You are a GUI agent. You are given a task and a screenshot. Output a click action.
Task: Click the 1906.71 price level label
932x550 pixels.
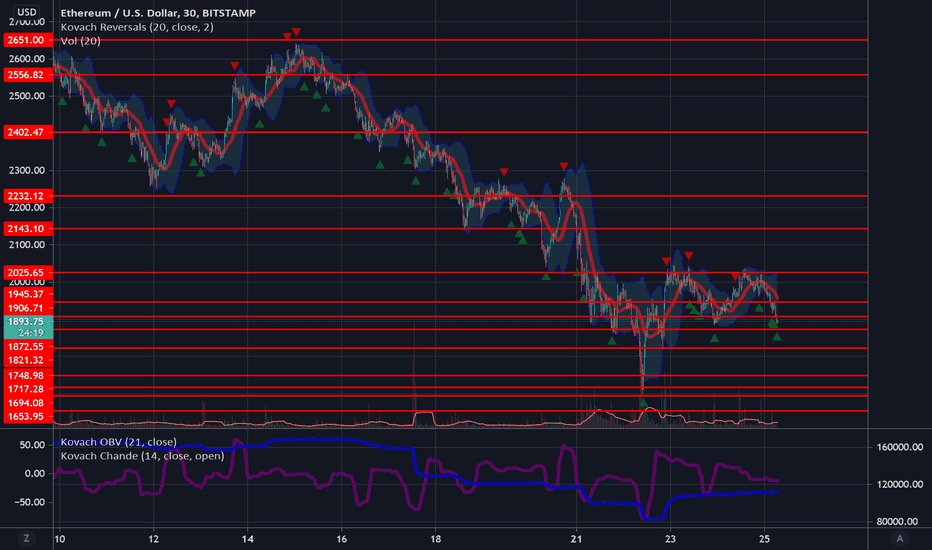tap(28, 308)
